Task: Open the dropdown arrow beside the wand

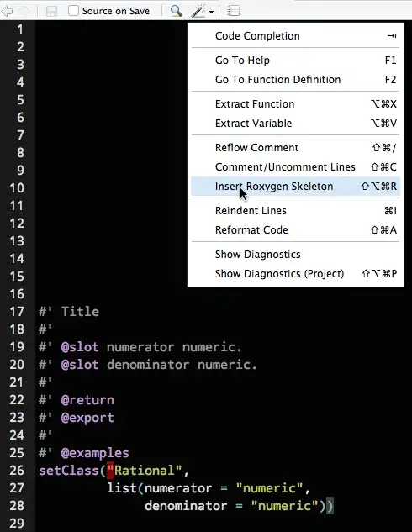Action: pyautogui.click(x=211, y=12)
